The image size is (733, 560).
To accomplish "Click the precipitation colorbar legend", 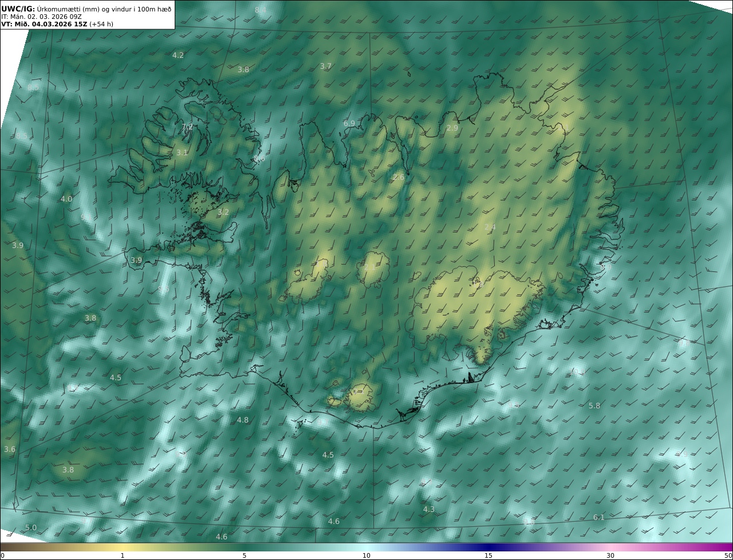I will click(x=366, y=547).
